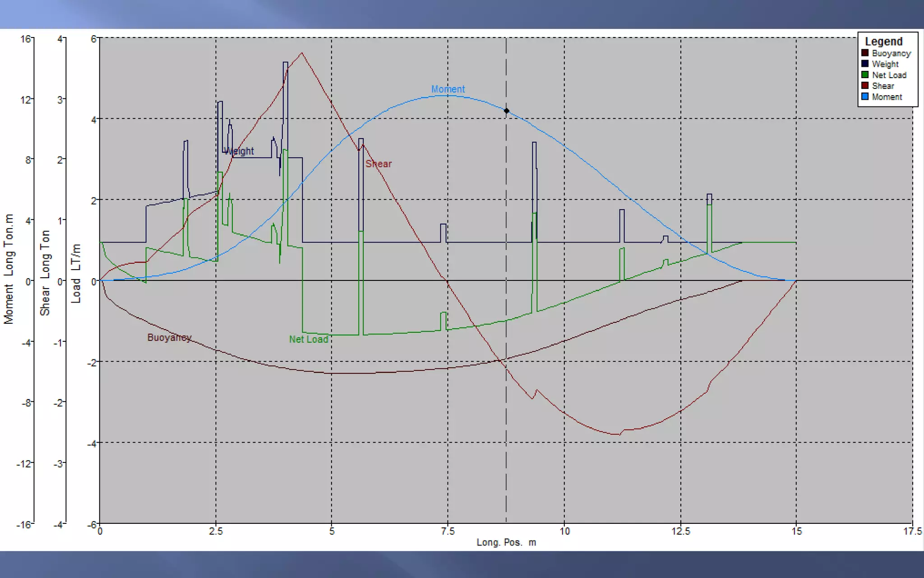Click the Legend title heading
Viewport: 924px width, 578px height.
tap(883, 42)
